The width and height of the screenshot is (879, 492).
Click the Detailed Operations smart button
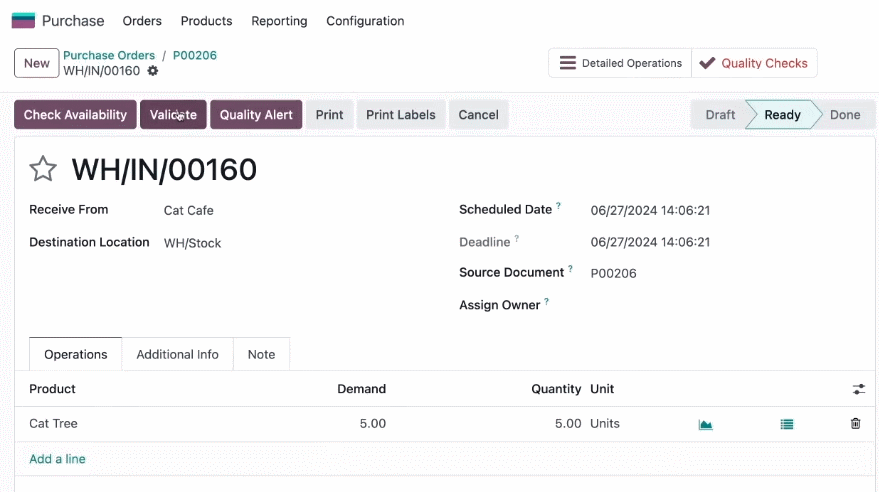(620, 63)
